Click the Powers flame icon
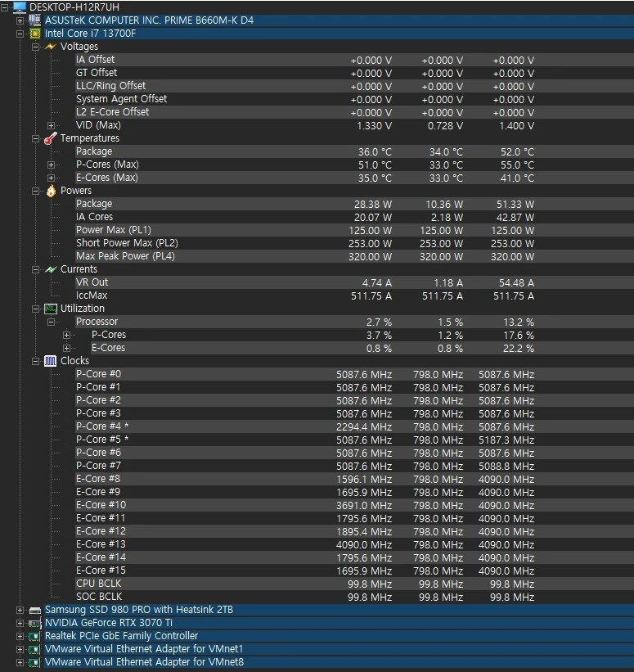 click(x=51, y=191)
